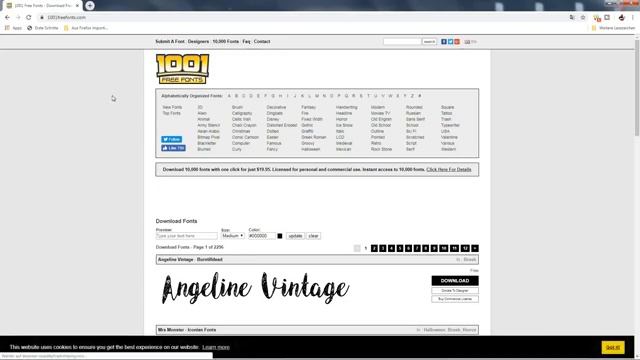The height and width of the screenshot is (360, 640).
Task: Click Donate To Designer button
Action: [455, 291]
